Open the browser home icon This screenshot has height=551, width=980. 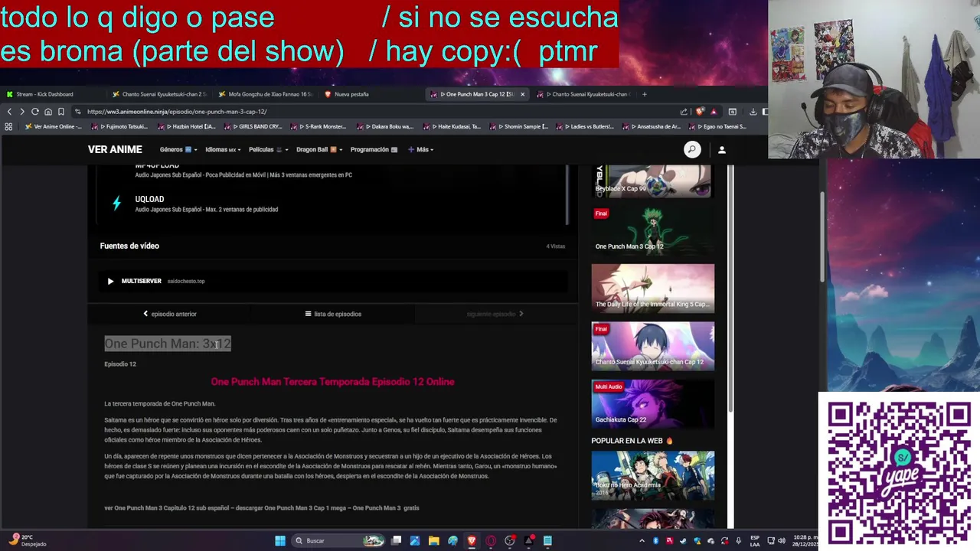48,112
